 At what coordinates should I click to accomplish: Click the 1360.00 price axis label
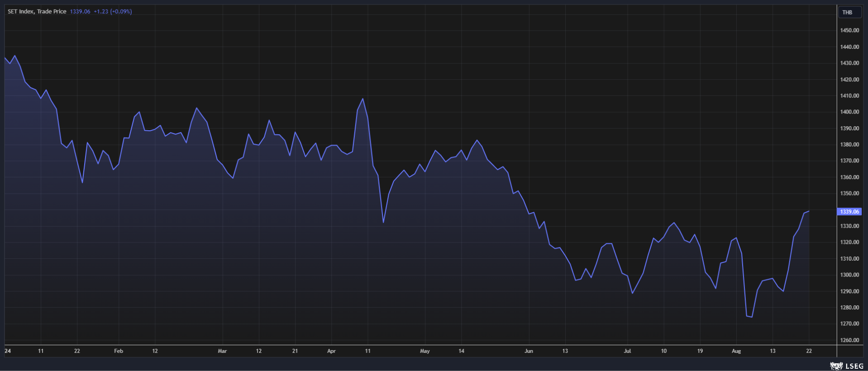click(849, 177)
